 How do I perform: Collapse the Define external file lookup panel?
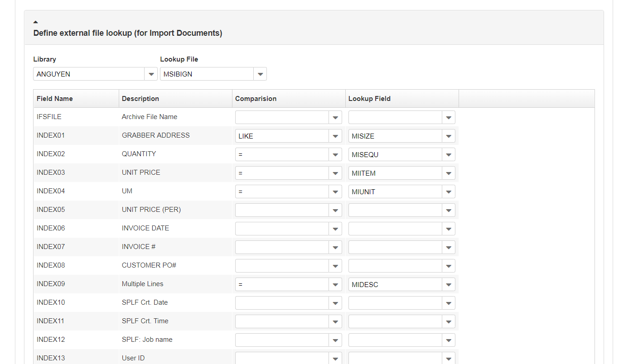[x=36, y=22]
